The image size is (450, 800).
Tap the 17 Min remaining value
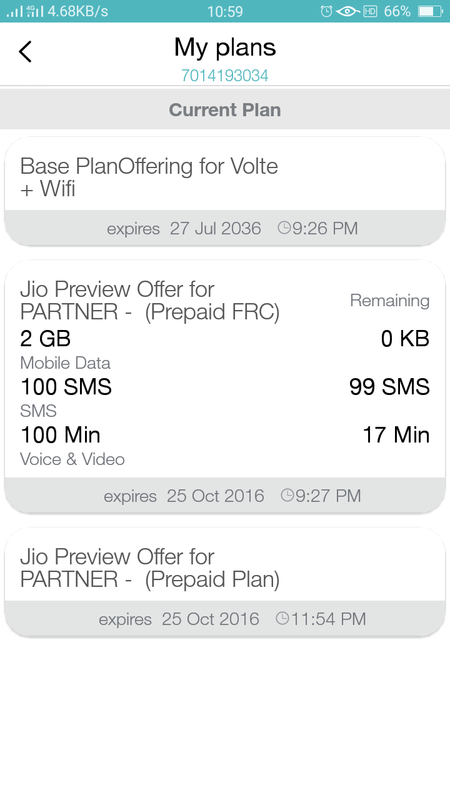pyautogui.click(x=396, y=435)
